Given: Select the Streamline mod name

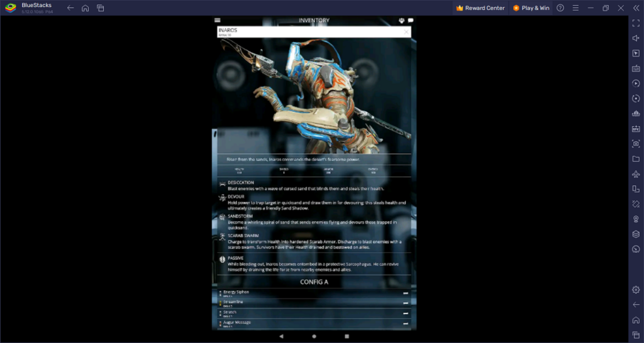Looking at the screenshot, I should tap(233, 302).
